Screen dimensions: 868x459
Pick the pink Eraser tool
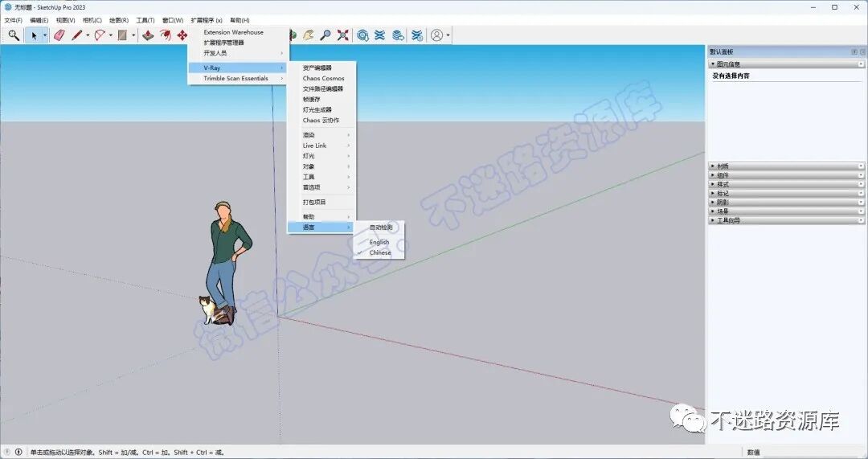point(59,35)
